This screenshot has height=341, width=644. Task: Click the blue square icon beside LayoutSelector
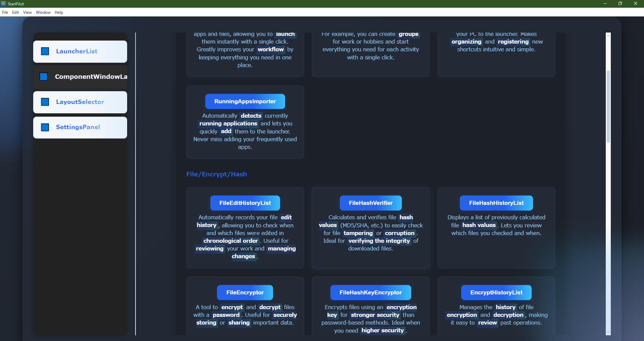tap(45, 102)
